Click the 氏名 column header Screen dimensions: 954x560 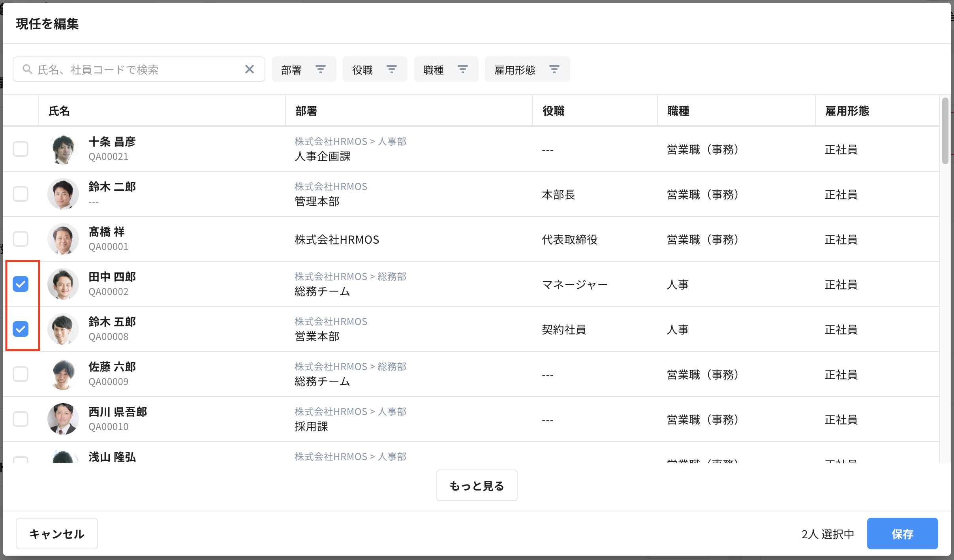(59, 111)
